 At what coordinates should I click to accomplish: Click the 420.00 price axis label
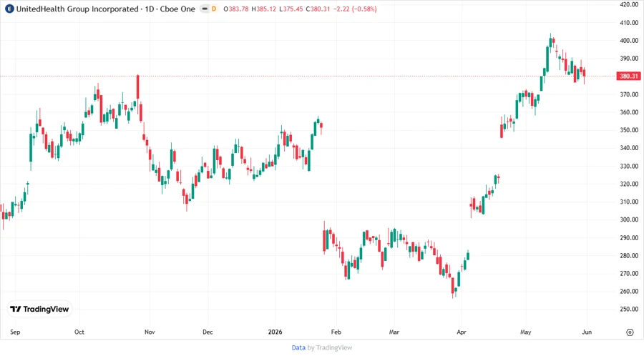629,4
